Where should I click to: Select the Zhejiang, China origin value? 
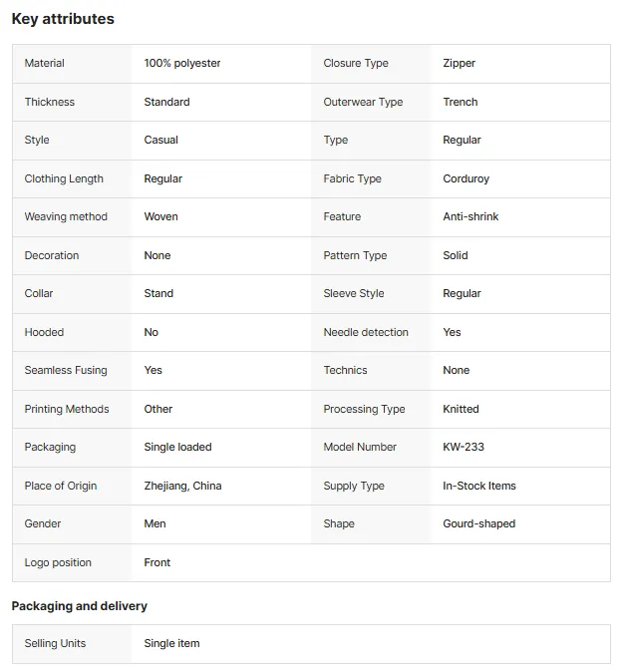click(x=182, y=486)
